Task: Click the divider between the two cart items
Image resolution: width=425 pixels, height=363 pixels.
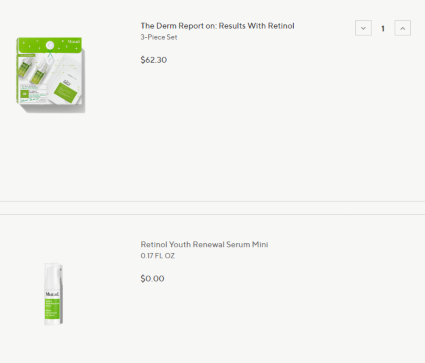Action: tap(212, 208)
